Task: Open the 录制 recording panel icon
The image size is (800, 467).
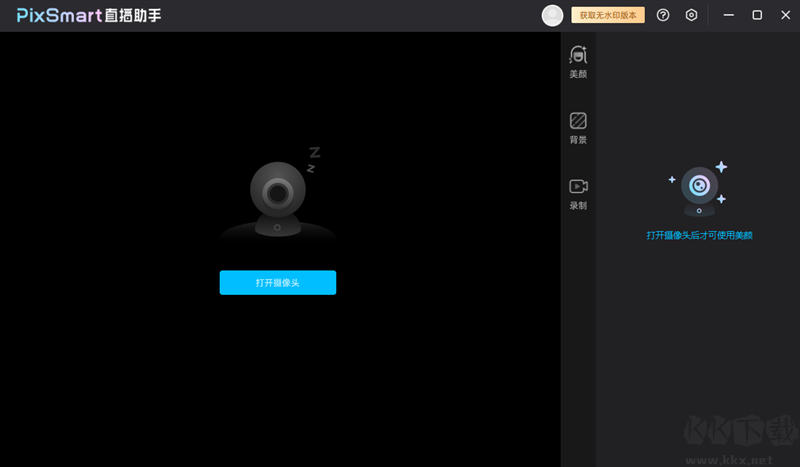Action: pyautogui.click(x=578, y=186)
